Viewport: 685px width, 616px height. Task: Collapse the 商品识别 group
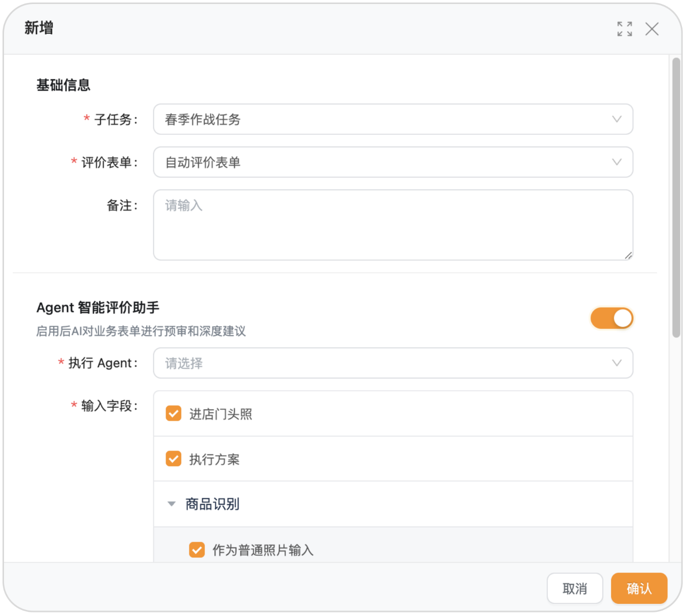pos(172,504)
